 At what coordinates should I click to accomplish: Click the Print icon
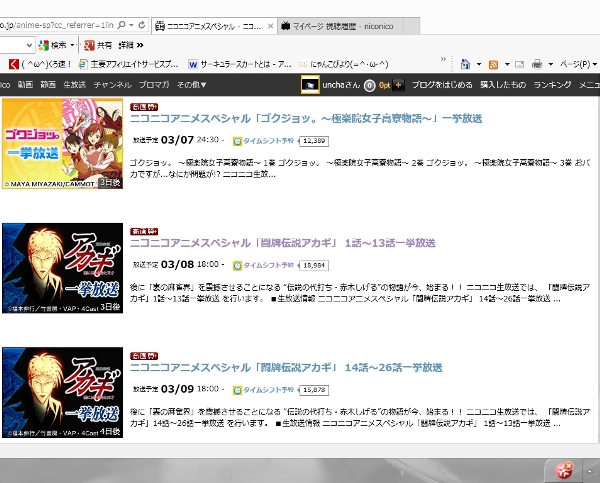[537, 64]
